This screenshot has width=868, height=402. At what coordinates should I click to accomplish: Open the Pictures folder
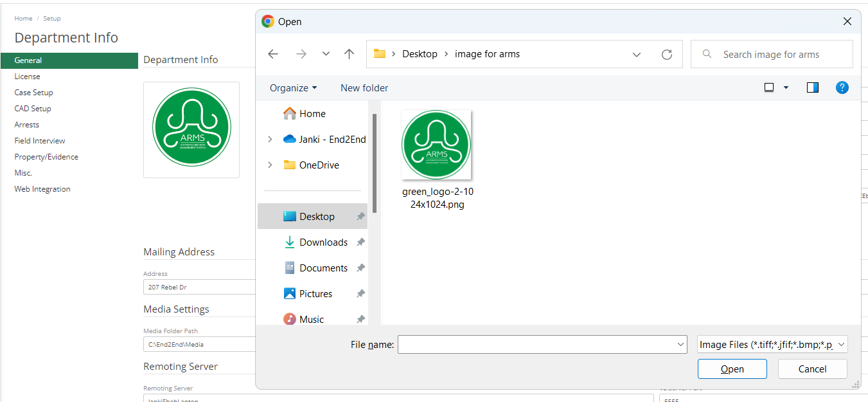coord(317,293)
